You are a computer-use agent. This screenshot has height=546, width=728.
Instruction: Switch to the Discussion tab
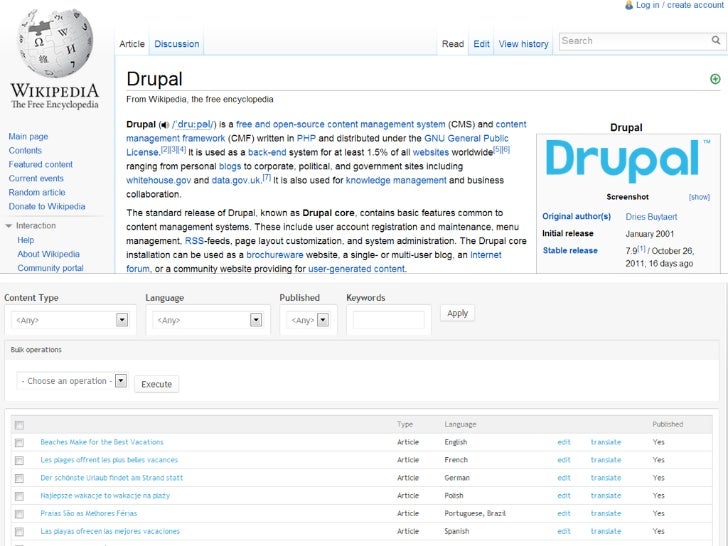[176, 44]
